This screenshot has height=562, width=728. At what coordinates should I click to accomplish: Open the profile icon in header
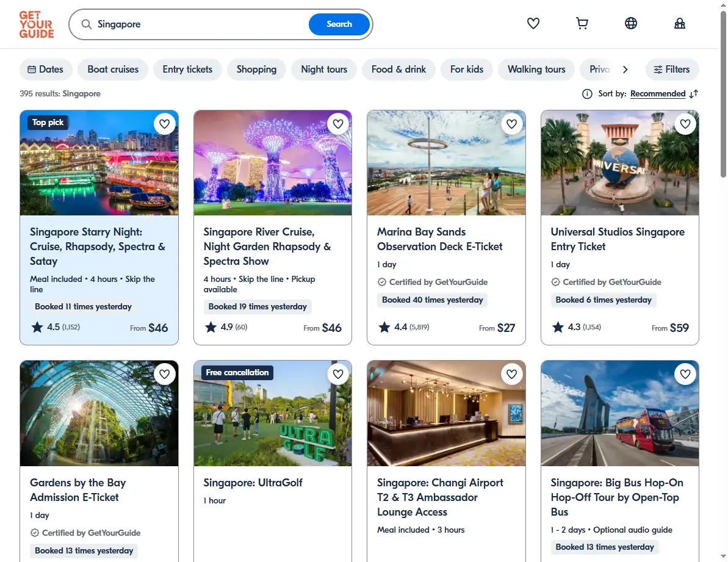coord(679,23)
